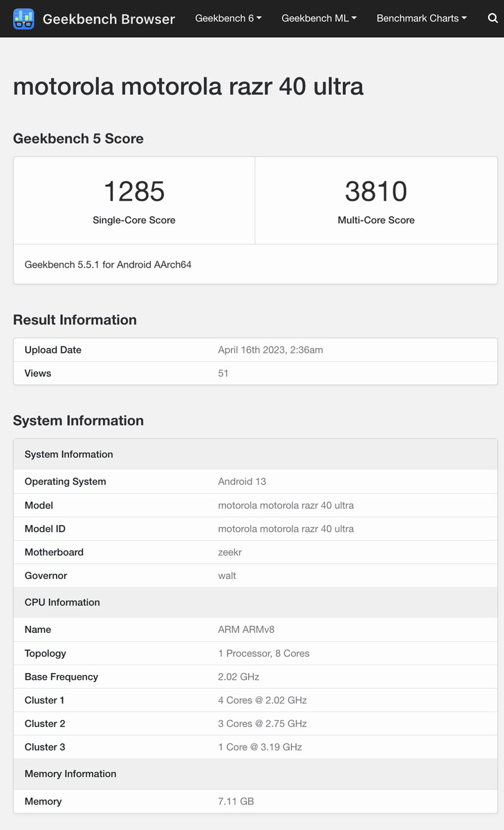504x830 pixels.
Task: Click the Views row label
Action: 38,373
